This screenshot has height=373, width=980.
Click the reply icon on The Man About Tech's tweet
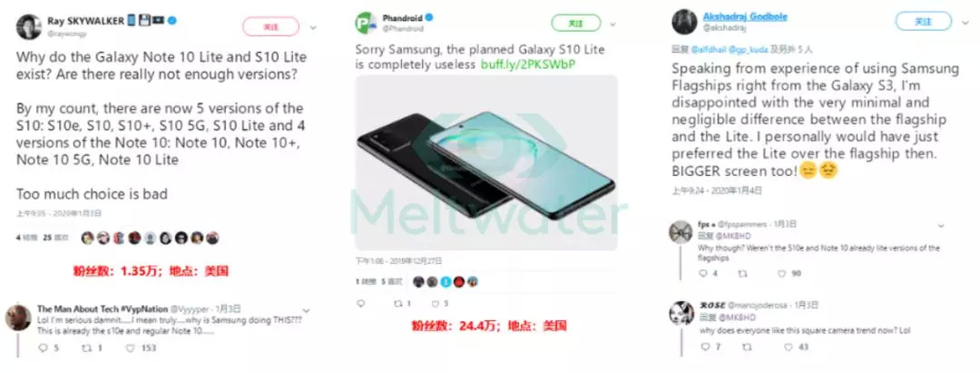(x=44, y=348)
